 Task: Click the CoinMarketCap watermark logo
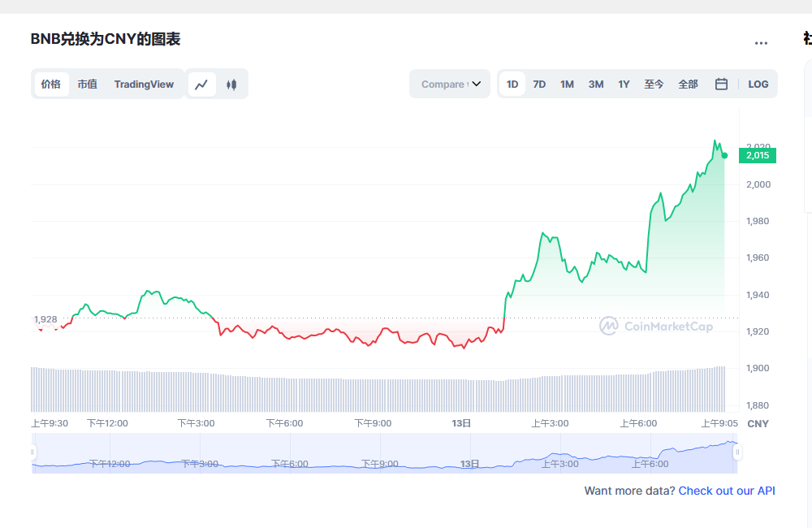pyautogui.click(x=656, y=327)
